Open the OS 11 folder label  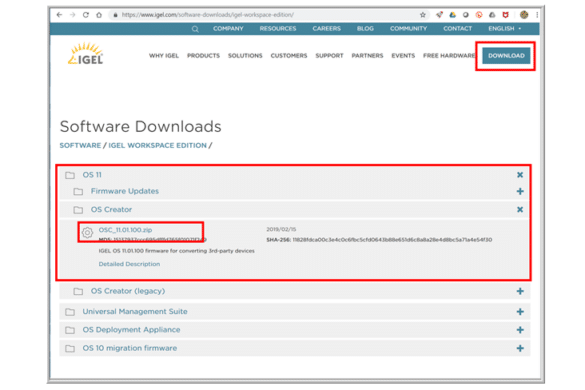coord(92,175)
